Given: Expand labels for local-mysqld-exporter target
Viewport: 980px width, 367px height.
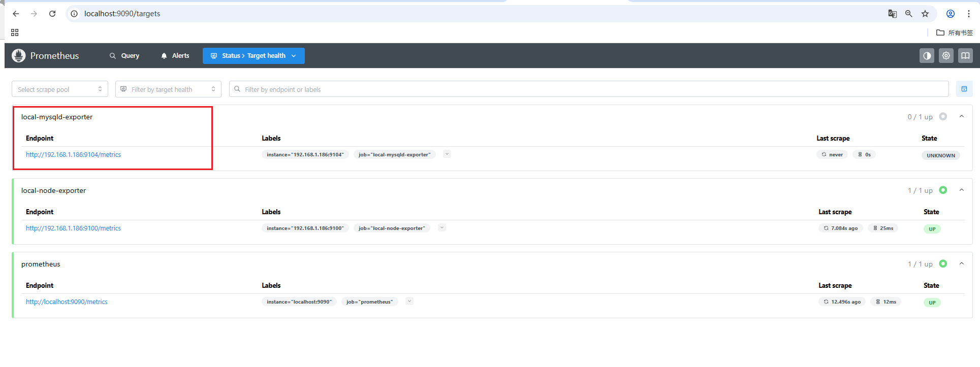Looking at the screenshot, I should pos(447,154).
